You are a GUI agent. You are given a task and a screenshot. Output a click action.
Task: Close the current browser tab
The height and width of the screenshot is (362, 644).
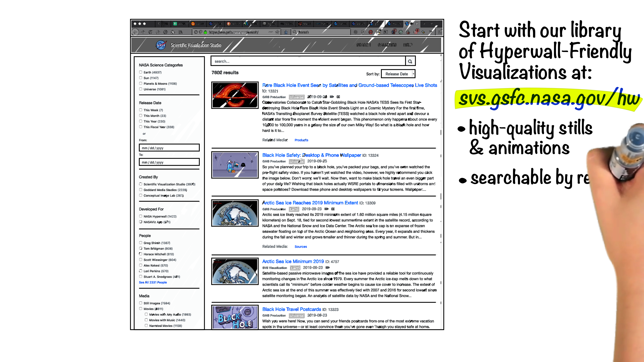(416, 24)
